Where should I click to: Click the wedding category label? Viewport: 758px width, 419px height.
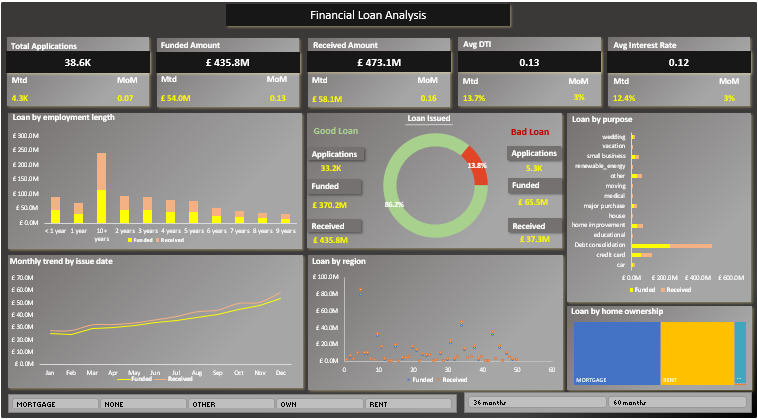click(x=613, y=137)
